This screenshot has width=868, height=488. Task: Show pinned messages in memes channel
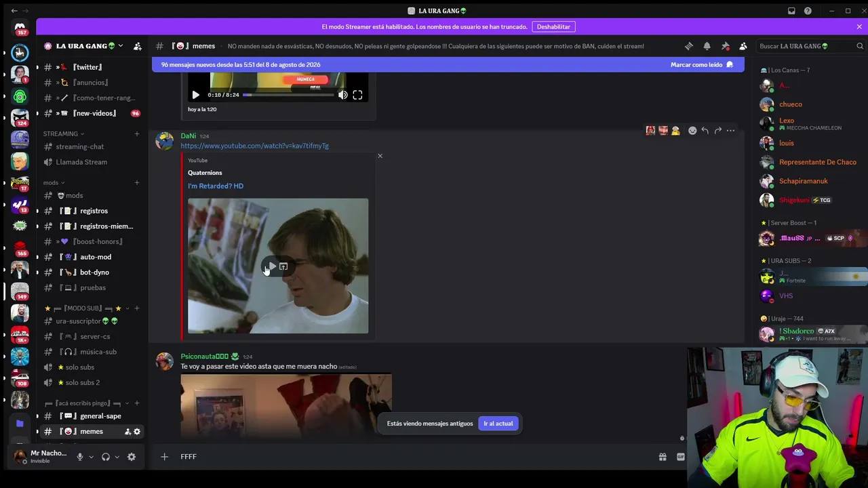coord(725,46)
